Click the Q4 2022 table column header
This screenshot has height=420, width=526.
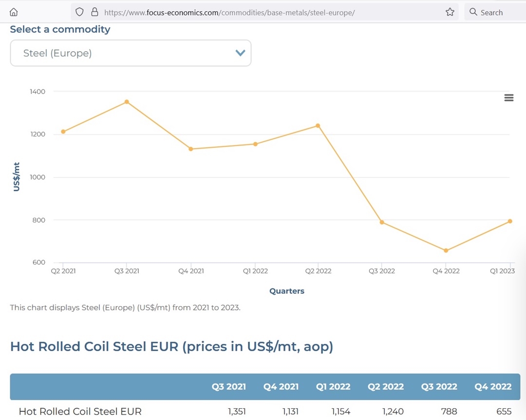click(493, 387)
